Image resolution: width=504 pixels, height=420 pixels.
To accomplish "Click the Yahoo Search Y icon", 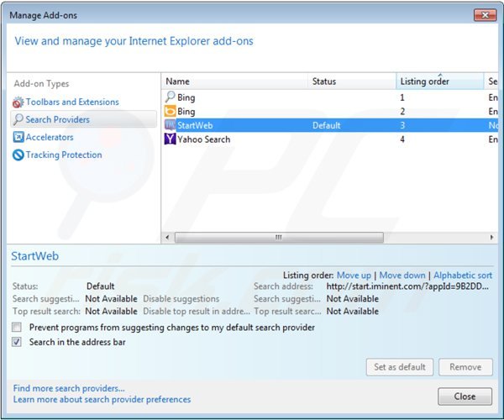I will [170, 139].
